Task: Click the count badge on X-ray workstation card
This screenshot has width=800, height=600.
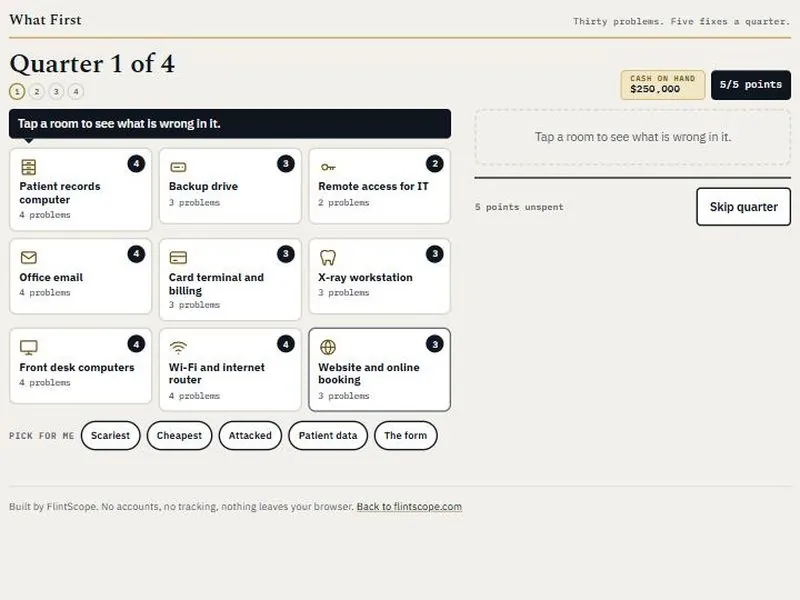Action: pyautogui.click(x=435, y=254)
